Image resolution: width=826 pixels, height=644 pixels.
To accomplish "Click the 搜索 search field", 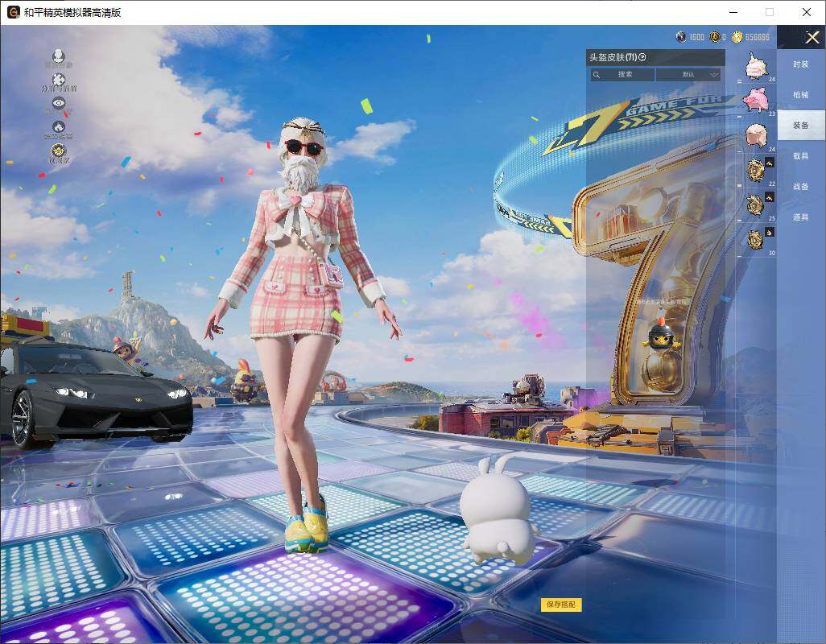I will (x=622, y=74).
